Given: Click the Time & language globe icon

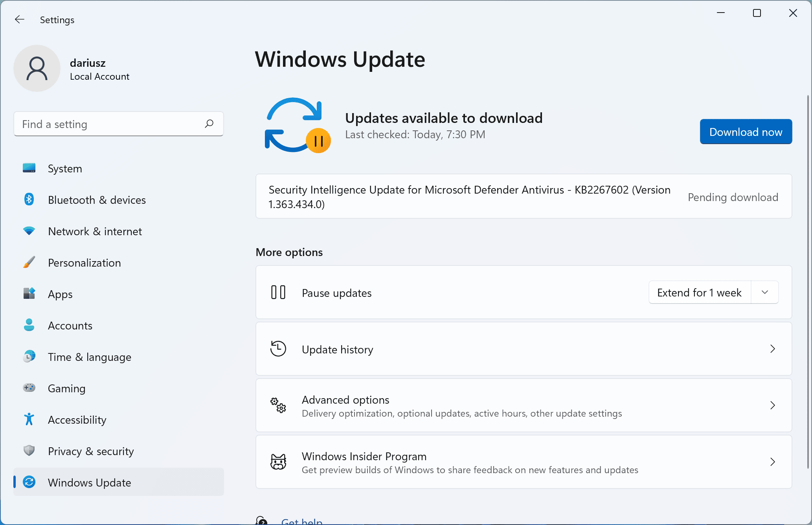Looking at the screenshot, I should click(29, 357).
